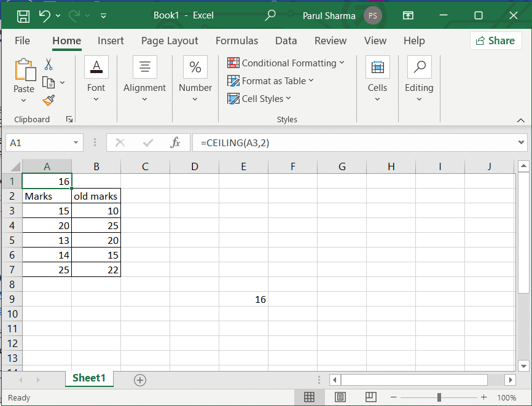This screenshot has width=532, height=406.
Task: Collapse the ribbon with the chevron
Action: point(520,120)
